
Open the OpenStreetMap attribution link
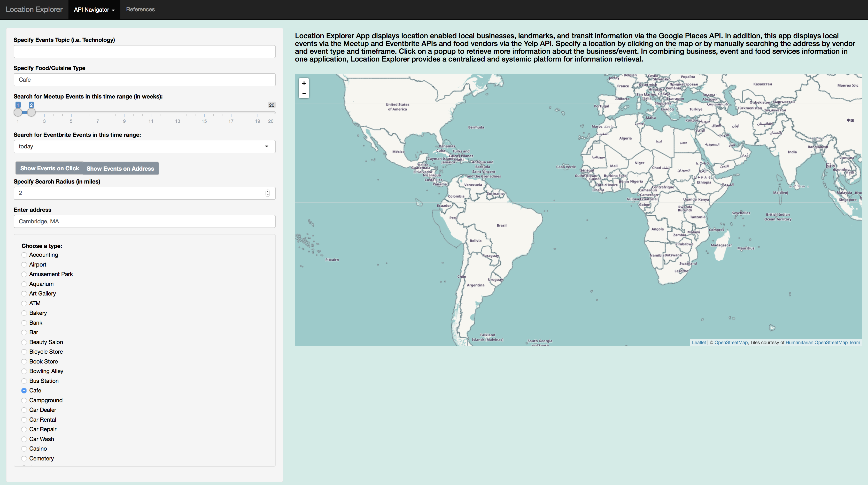pos(731,342)
